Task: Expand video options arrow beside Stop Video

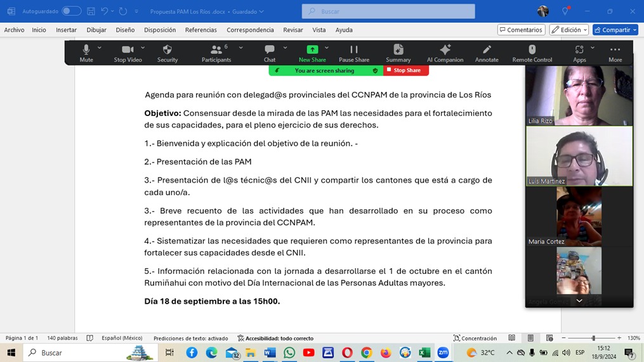Action: [x=143, y=48]
